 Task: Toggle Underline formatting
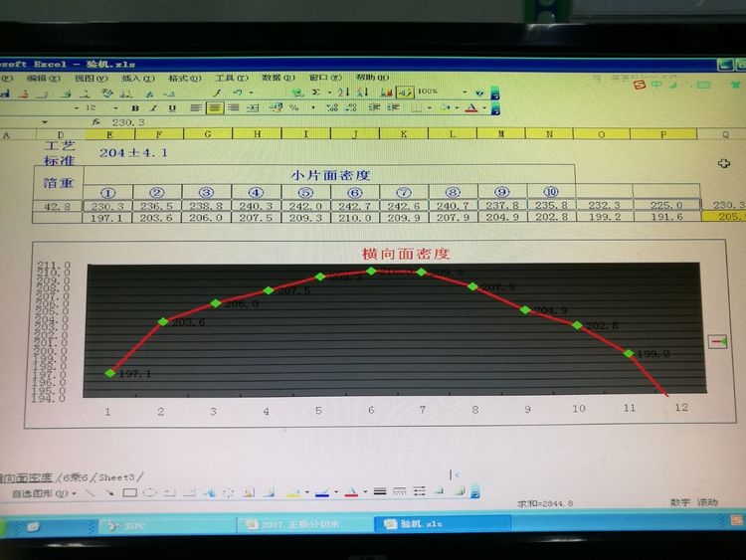[171, 108]
